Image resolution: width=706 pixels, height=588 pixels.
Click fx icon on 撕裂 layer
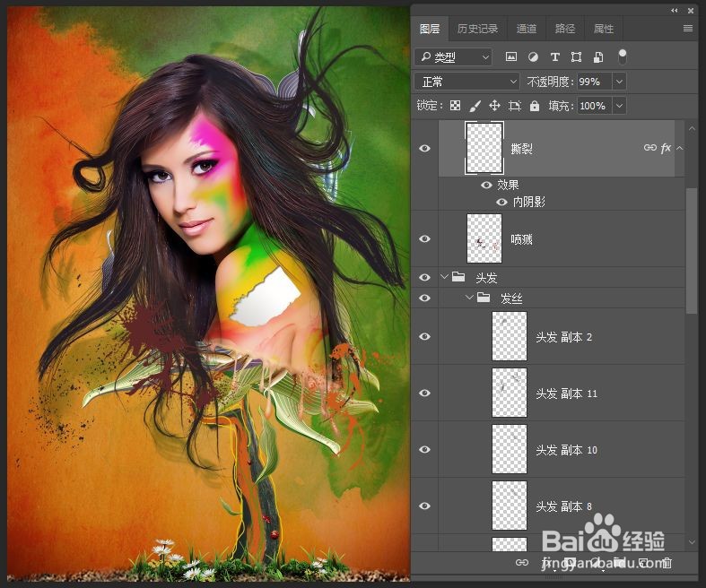coord(666,148)
